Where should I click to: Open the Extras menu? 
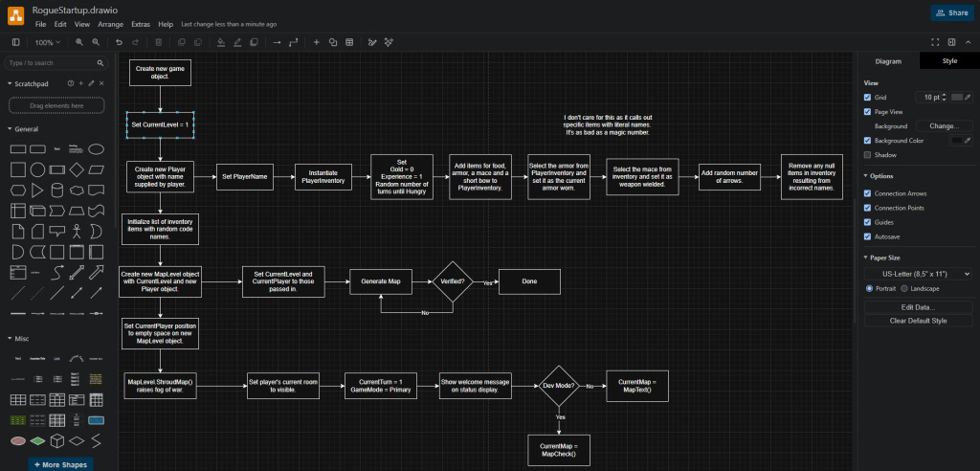(141, 24)
